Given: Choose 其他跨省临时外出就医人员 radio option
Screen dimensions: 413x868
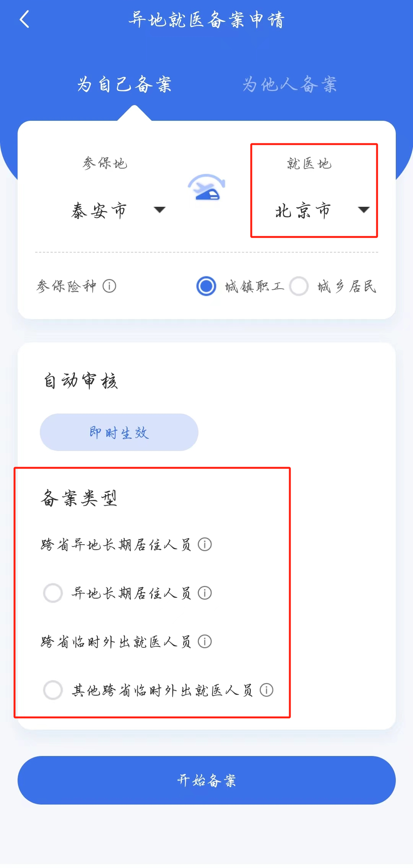Looking at the screenshot, I should point(53,690).
